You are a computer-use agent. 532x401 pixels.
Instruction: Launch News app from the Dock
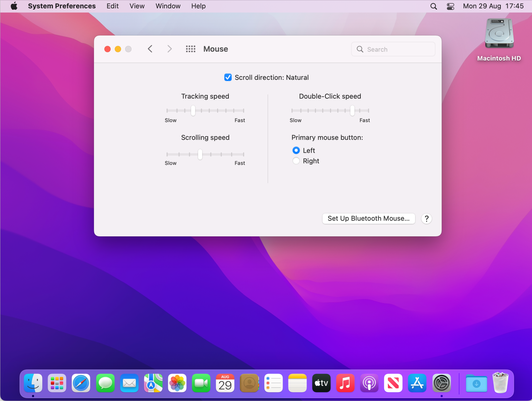[393, 383]
